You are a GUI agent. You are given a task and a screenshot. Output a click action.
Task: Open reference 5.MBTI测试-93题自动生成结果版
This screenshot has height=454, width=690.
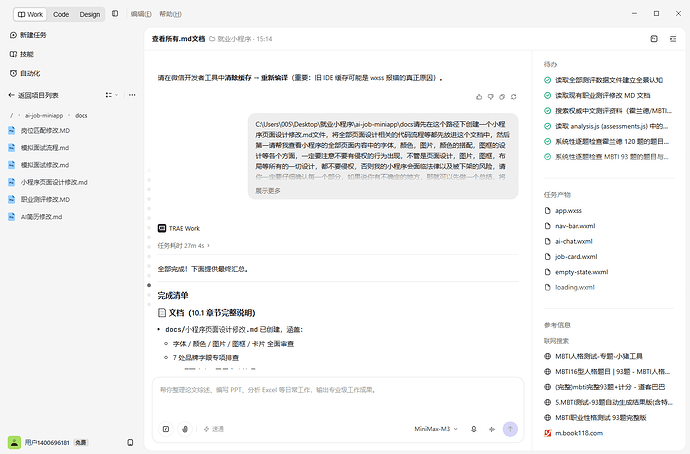608,403
